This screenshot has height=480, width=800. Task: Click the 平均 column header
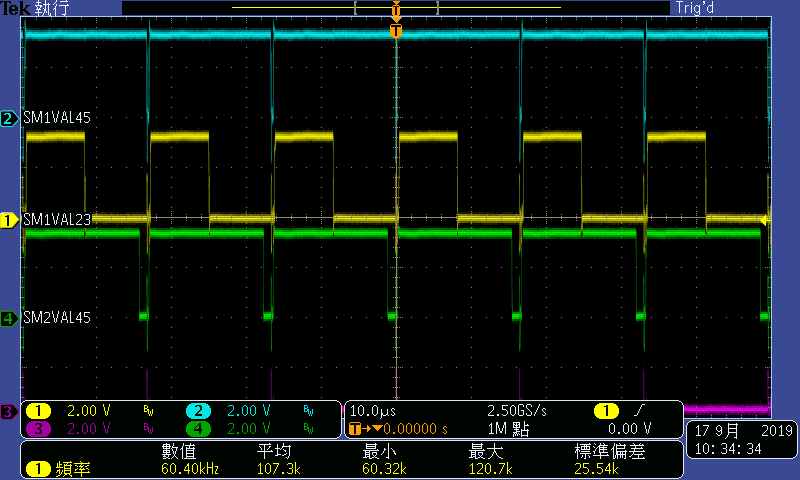click(274, 451)
